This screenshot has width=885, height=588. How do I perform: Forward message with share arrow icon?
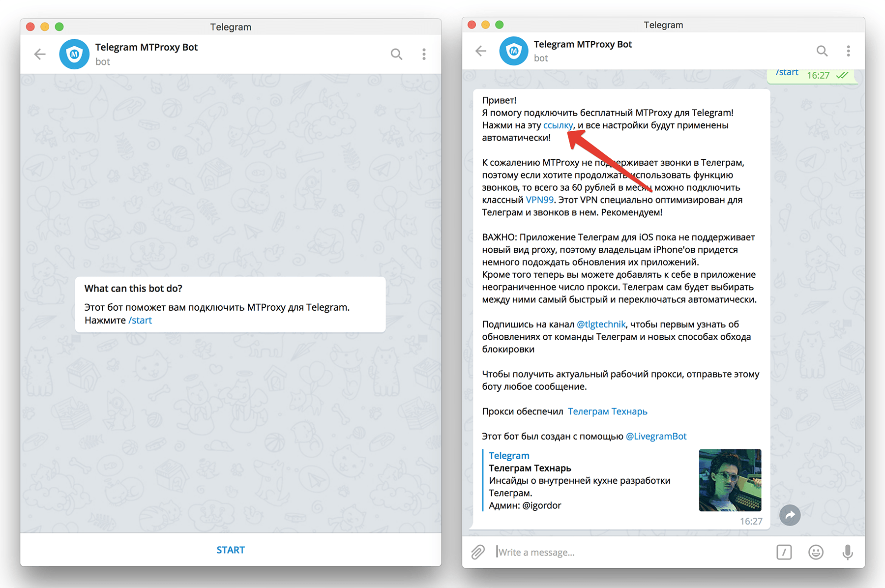pos(790,515)
